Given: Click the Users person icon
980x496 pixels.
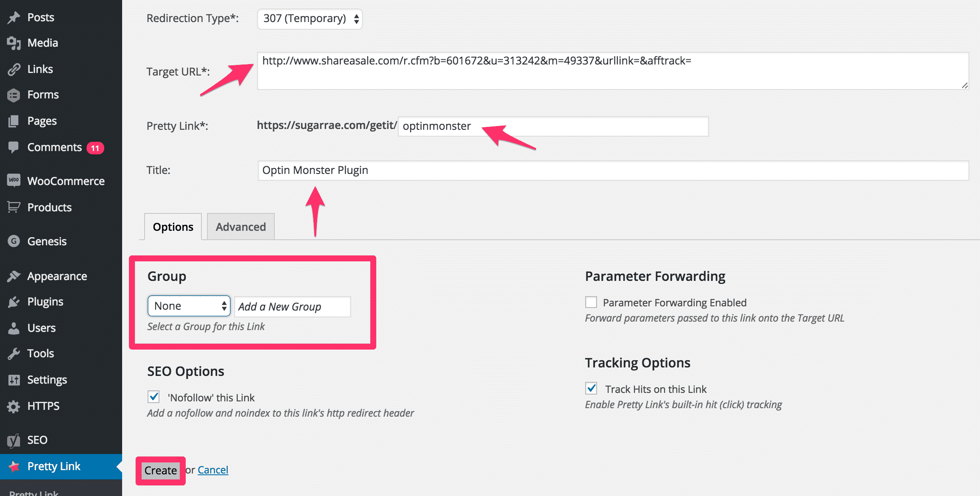Looking at the screenshot, I should (x=14, y=328).
